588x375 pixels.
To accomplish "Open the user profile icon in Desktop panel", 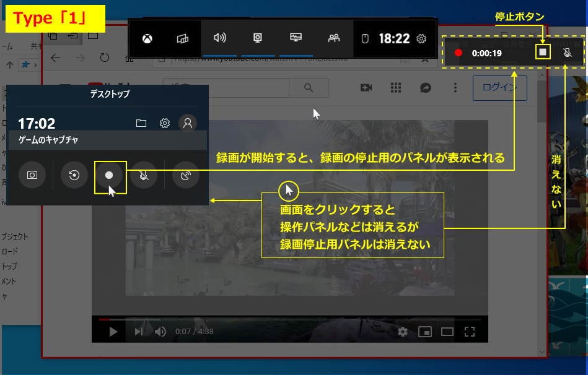I will [x=188, y=123].
